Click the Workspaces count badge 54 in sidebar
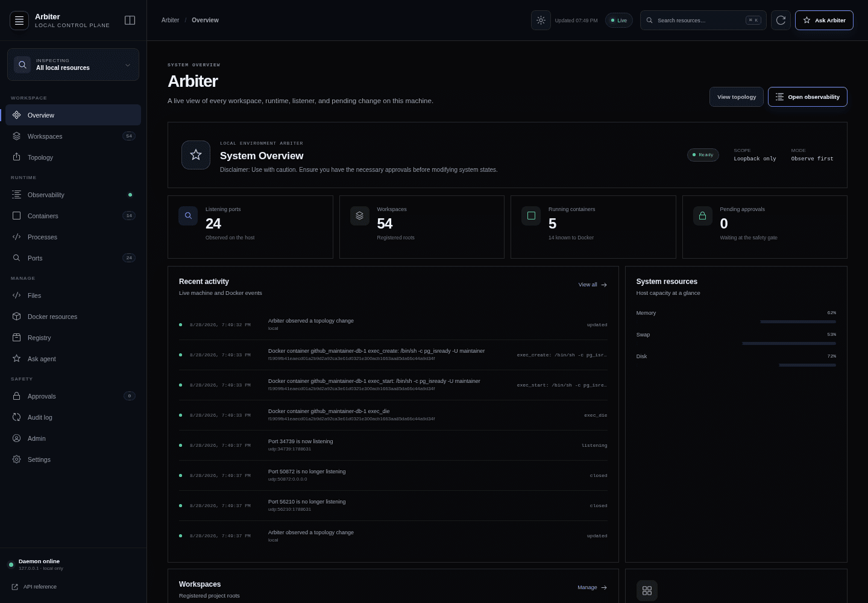Image resolution: width=868 pixels, height=603 pixels. coord(129,136)
